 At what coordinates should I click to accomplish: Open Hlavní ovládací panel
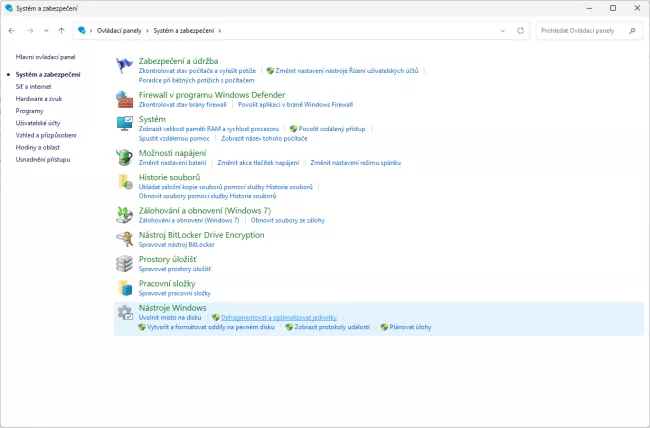(x=46, y=57)
